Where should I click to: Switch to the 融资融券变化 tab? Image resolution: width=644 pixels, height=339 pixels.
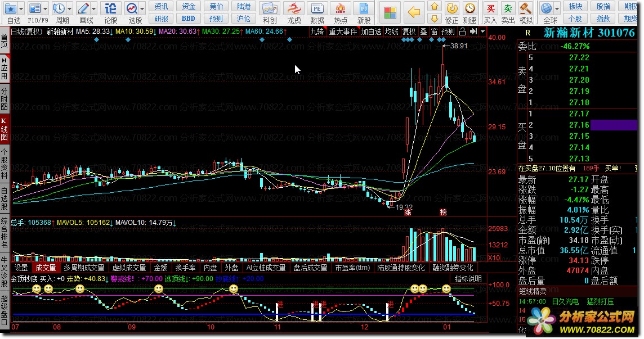pos(453,268)
